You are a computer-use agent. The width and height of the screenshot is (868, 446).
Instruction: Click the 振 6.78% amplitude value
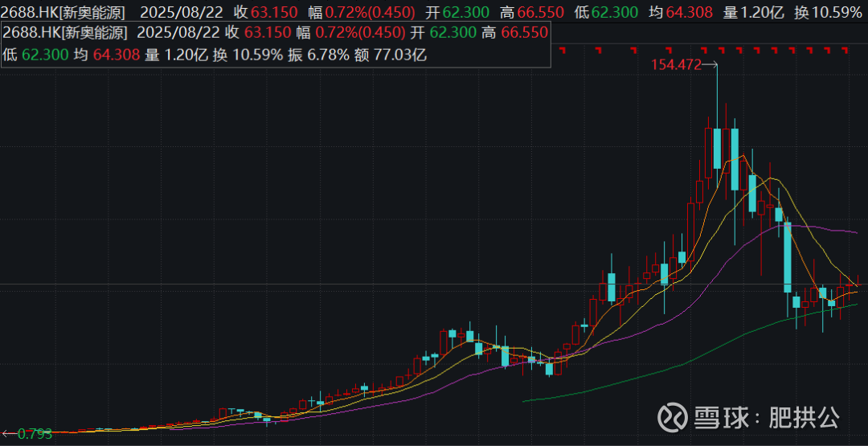click(x=319, y=55)
